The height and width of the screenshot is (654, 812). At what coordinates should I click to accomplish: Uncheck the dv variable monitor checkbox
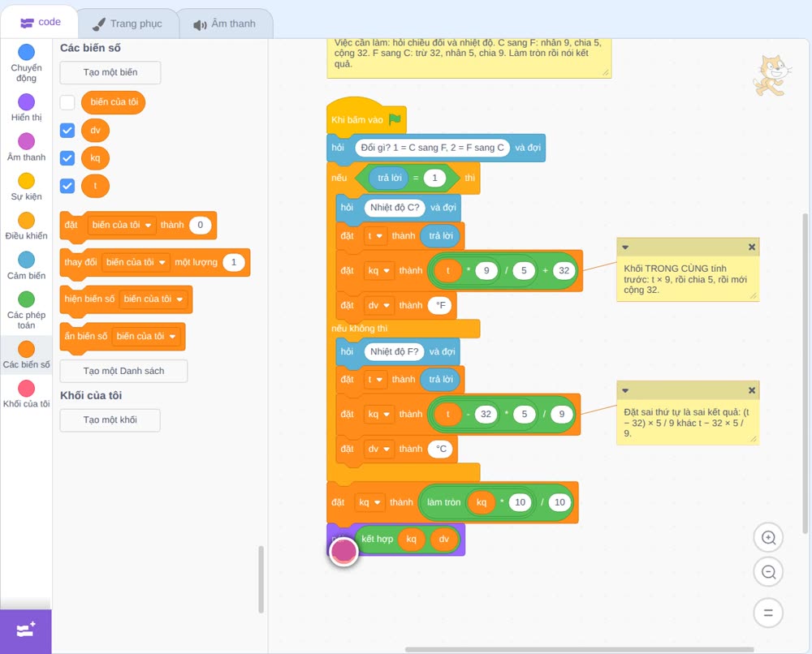[x=67, y=130]
